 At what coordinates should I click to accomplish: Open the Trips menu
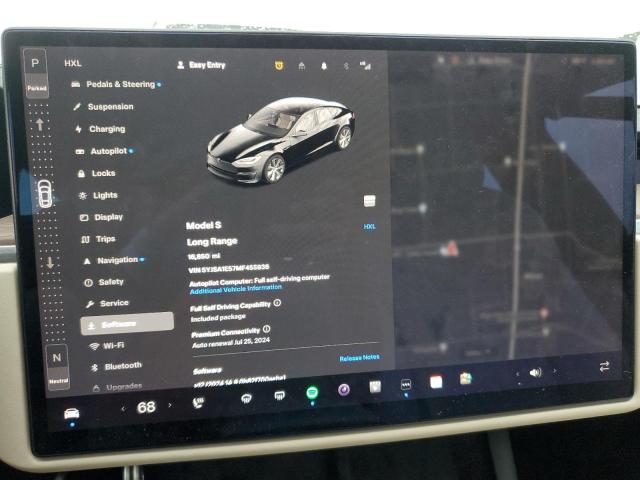(x=98, y=239)
